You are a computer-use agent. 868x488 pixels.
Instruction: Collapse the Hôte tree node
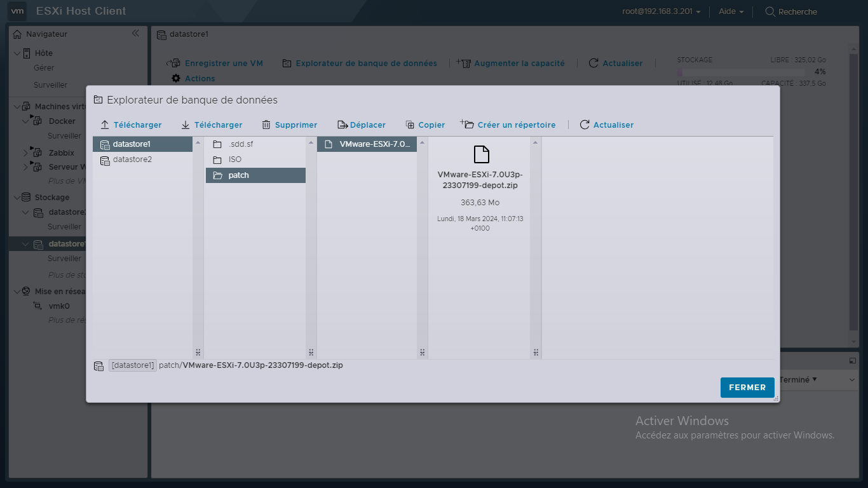17,53
